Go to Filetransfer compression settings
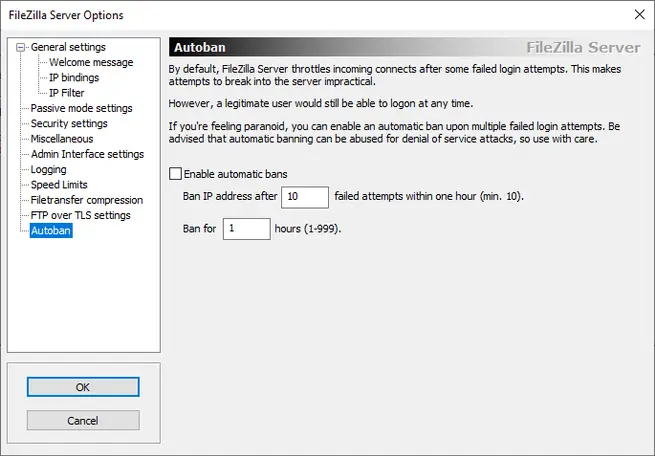This screenshot has width=655, height=456. click(87, 200)
